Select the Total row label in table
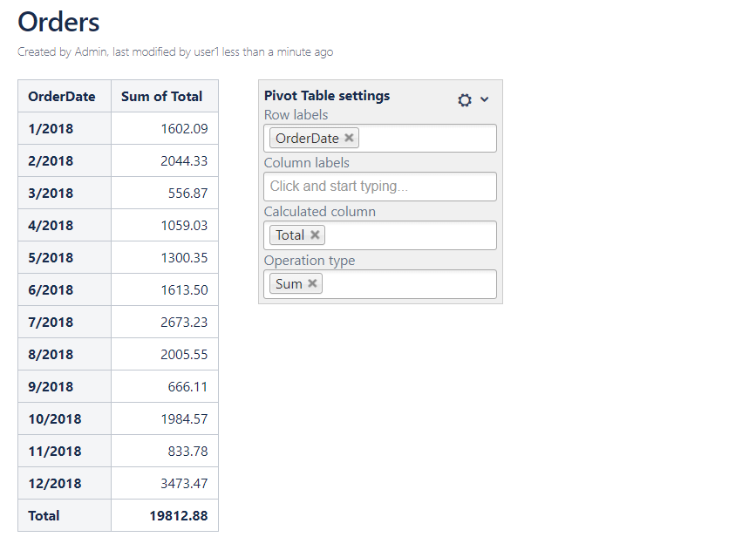 tap(44, 515)
